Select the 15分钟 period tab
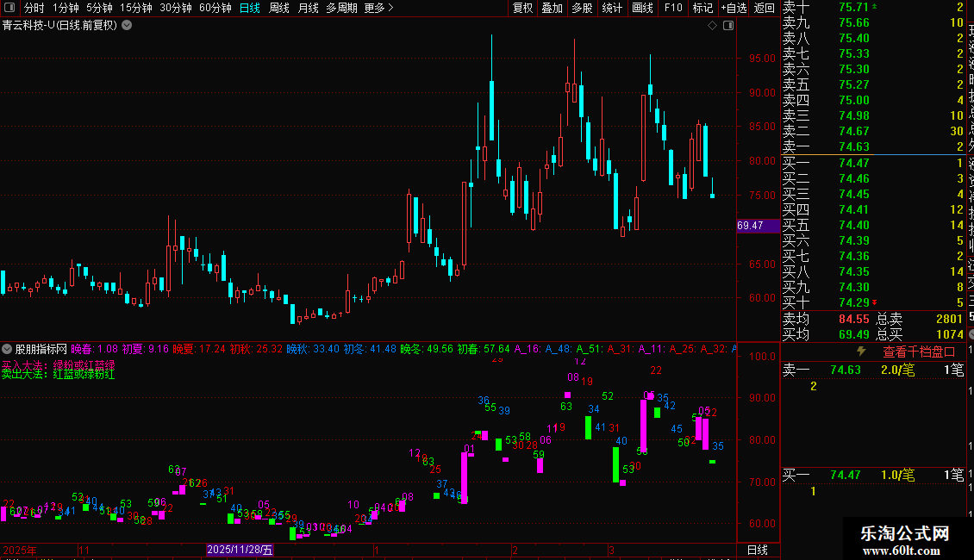974x560 pixels. (136, 8)
